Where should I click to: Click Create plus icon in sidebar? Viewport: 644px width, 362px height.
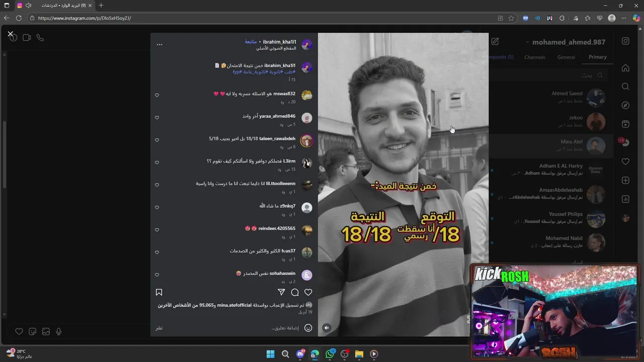pyautogui.click(x=625, y=180)
